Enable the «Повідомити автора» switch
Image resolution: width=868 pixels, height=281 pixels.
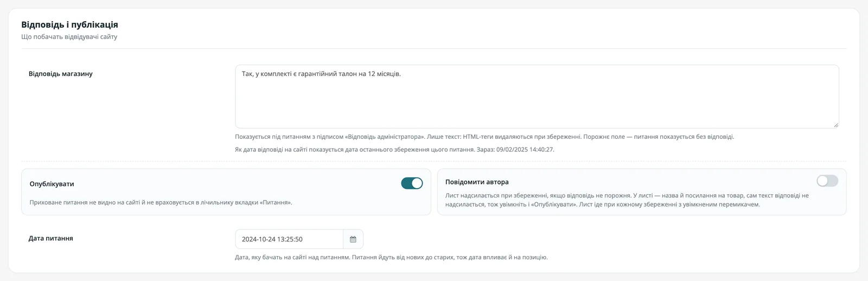[827, 181]
